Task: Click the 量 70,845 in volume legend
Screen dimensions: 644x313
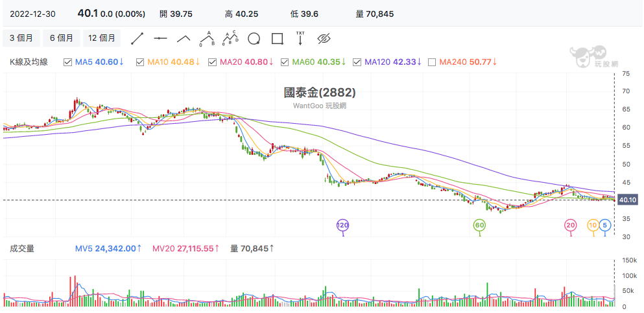Action: [x=252, y=249]
